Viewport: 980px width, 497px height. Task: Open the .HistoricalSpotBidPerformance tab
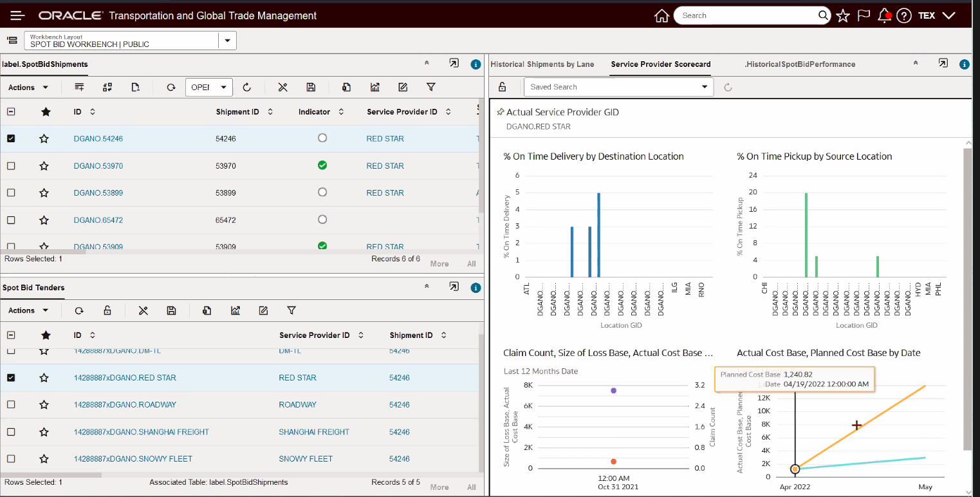tap(799, 64)
